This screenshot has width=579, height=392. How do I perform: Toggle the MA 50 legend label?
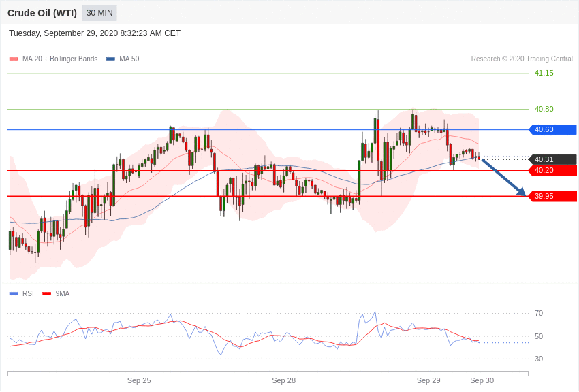coord(129,59)
